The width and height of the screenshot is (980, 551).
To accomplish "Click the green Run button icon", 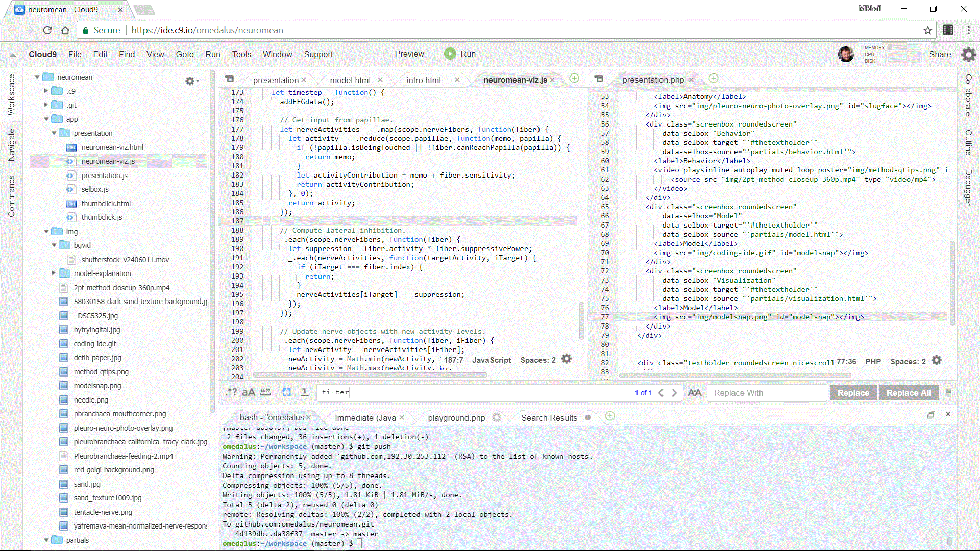I will coord(450,54).
